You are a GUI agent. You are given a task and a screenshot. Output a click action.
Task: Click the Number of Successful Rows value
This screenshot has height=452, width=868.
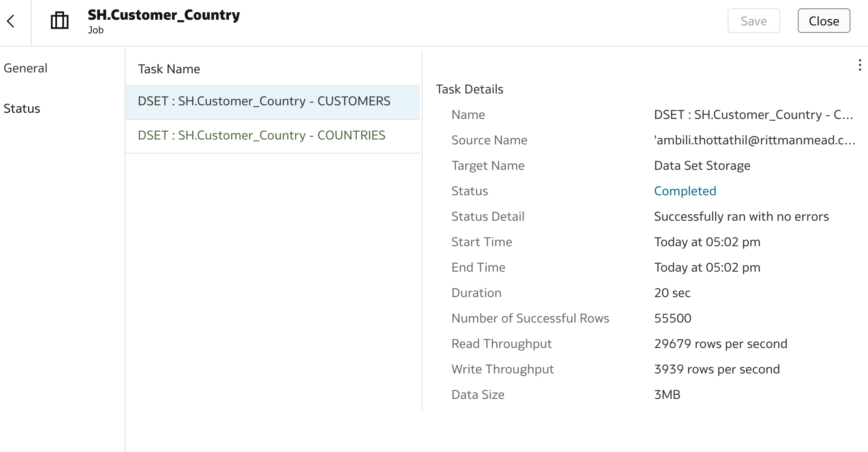[x=673, y=318]
